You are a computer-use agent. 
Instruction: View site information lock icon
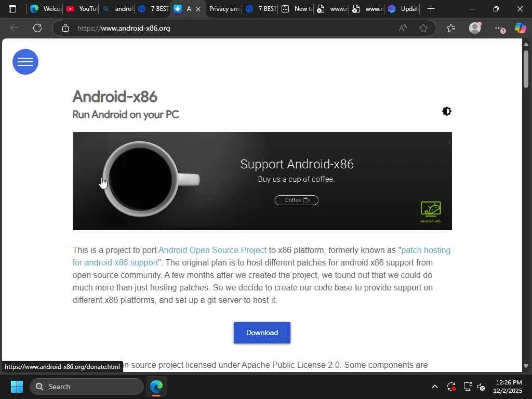click(65, 28)
